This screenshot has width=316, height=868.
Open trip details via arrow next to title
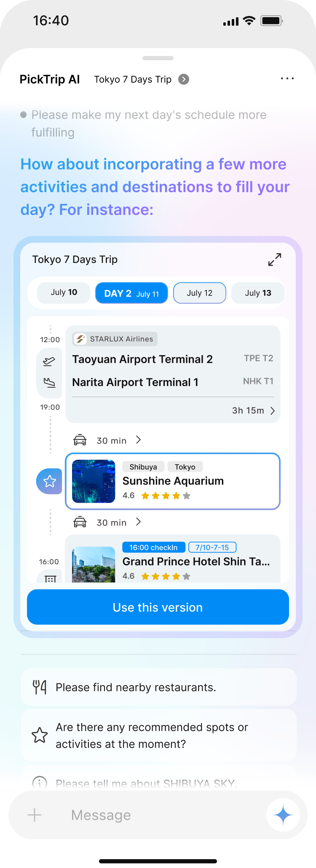(x=184, y=79)
